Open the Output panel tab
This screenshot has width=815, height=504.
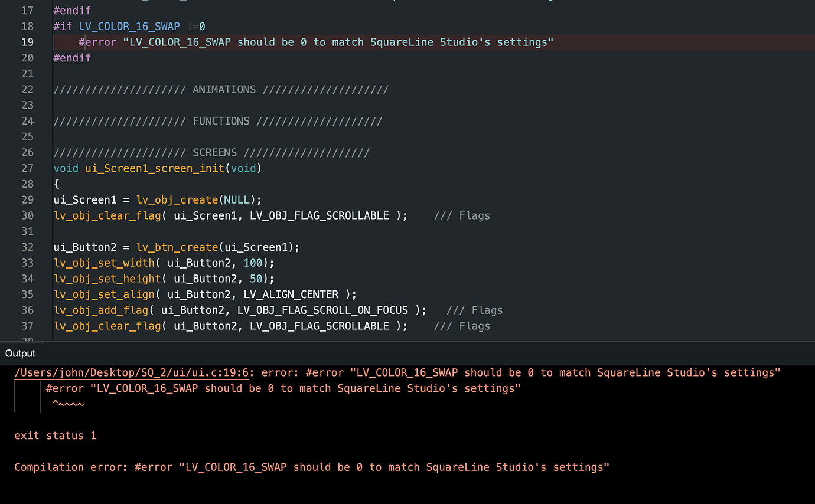pyautogui.click(x=21, y=353)
